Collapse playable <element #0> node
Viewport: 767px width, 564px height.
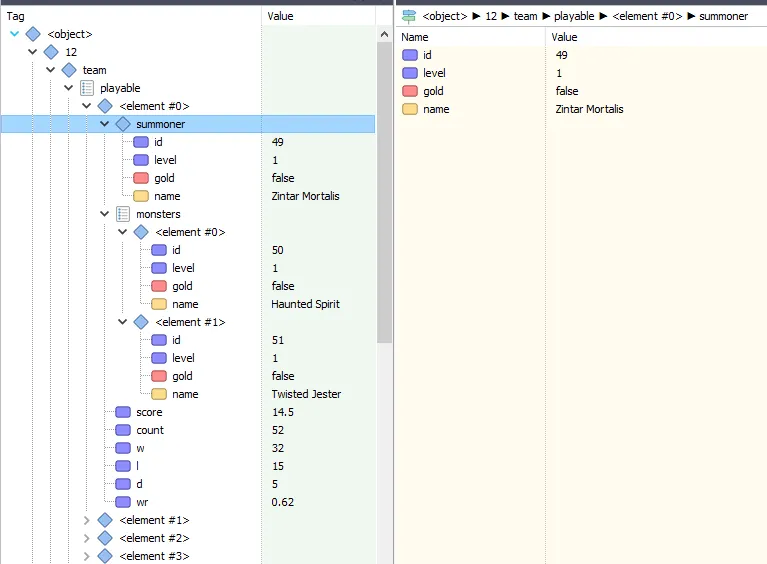coord(87,106)
